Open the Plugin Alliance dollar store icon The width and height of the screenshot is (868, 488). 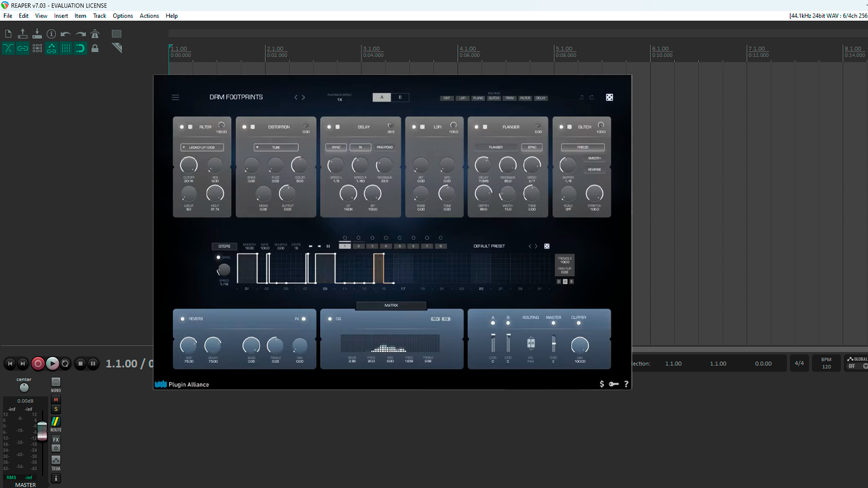point(602,384)
